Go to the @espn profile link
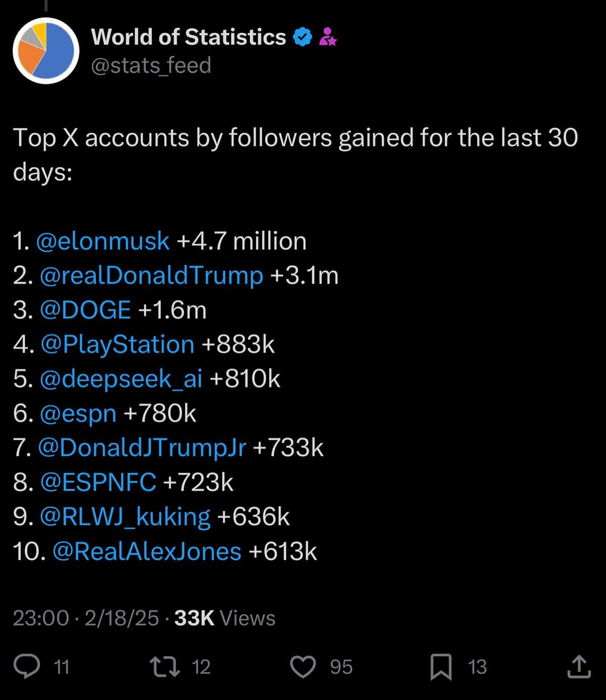 coord(78,413)
